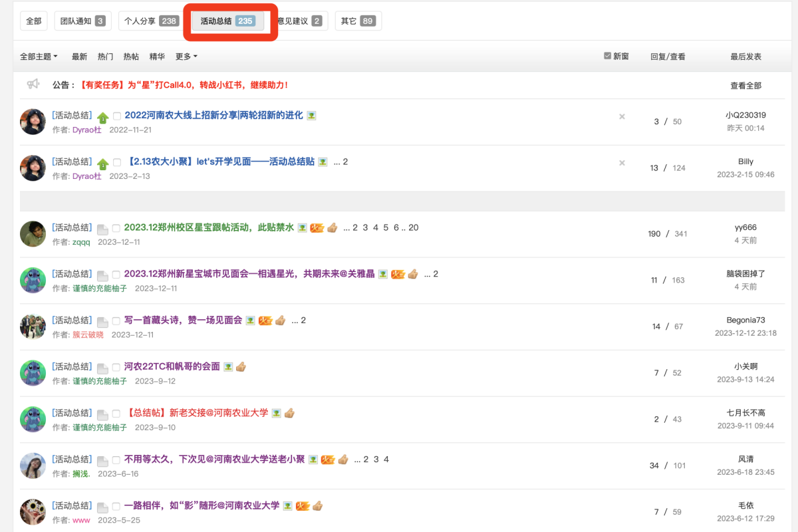The width and height of the screenshot is (798, 532).
Task: Tick checkbox for 2023.12郑州校区星宝跟帖活动 thread
Action: click(116, 229)
